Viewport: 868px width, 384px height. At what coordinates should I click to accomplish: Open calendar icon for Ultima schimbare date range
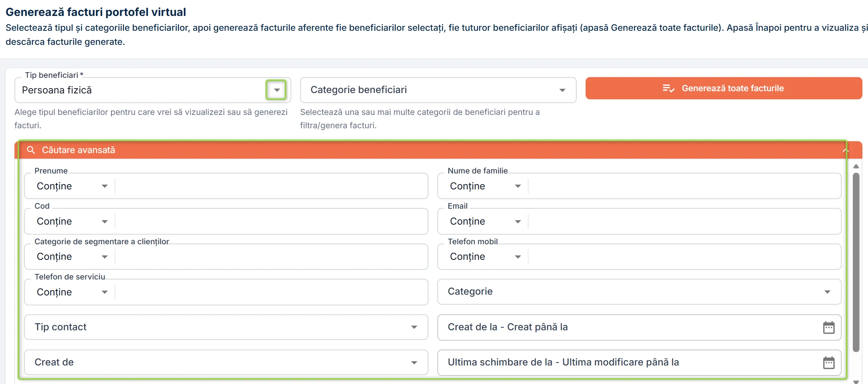tap(829, 363)
